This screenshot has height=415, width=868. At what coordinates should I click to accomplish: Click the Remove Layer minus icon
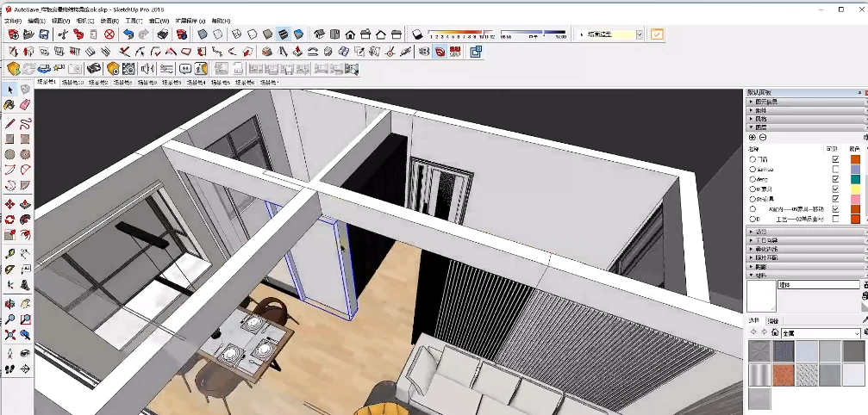point(763,138)
